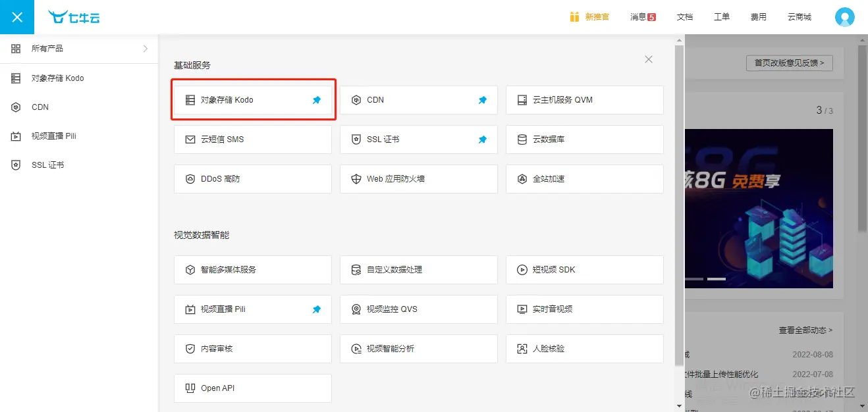Toggle the pin on the CDN card

483,100
